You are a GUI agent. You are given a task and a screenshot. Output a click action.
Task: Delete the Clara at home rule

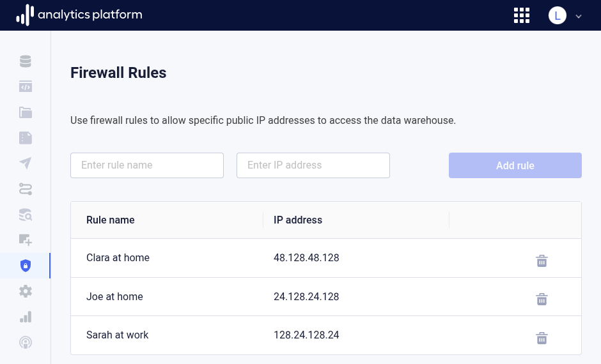click(x=542, y=261)
